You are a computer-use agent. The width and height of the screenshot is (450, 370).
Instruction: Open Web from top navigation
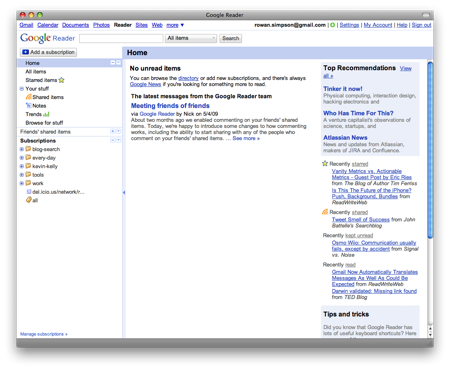coord(157,25)
